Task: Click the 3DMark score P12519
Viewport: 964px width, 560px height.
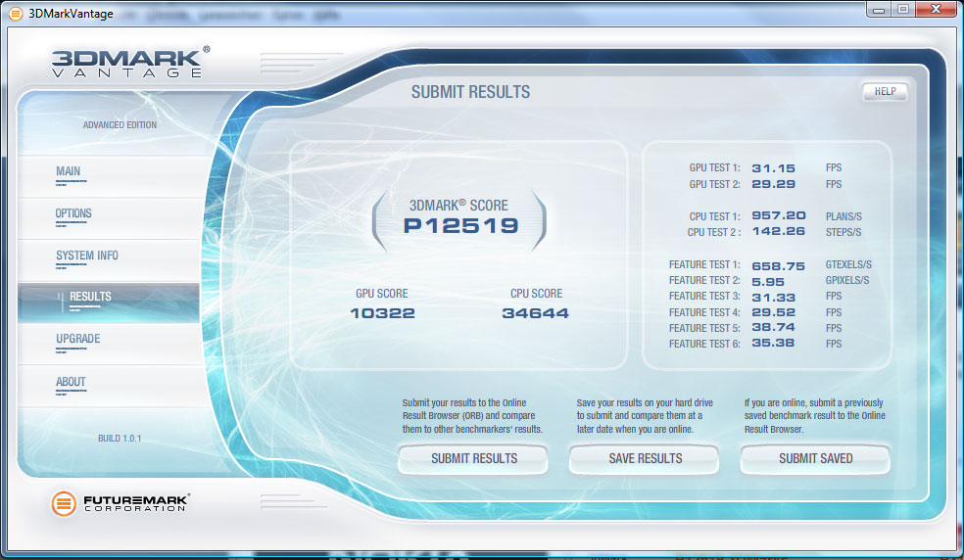Action: click(x=460, y=225)
